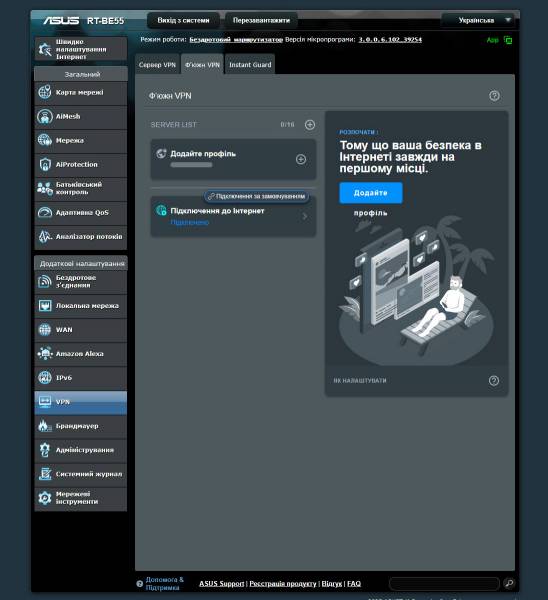Click the Бездротове з'єднання wireless icon
This screenshot has height=600, width=548.
pos(45,282)
